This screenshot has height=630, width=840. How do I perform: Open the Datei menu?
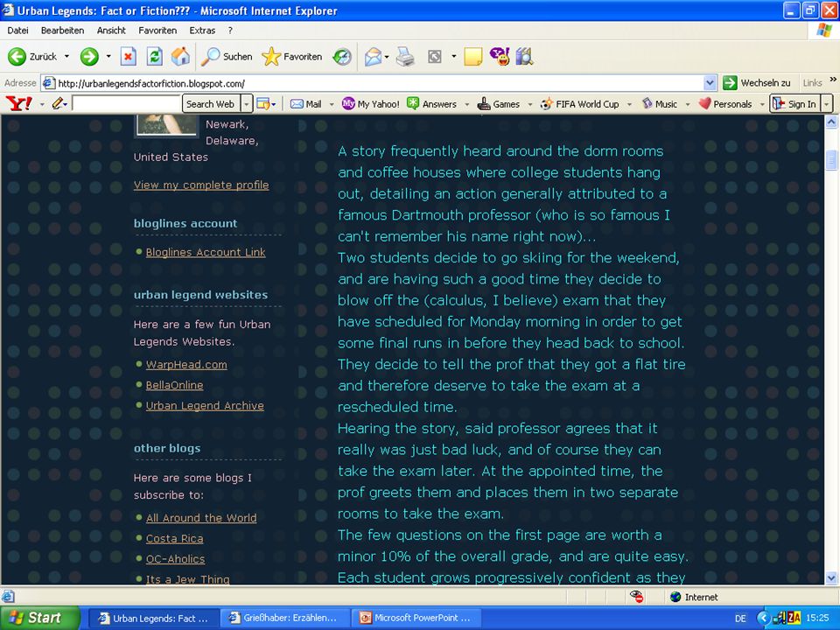(x=17, y=31)
